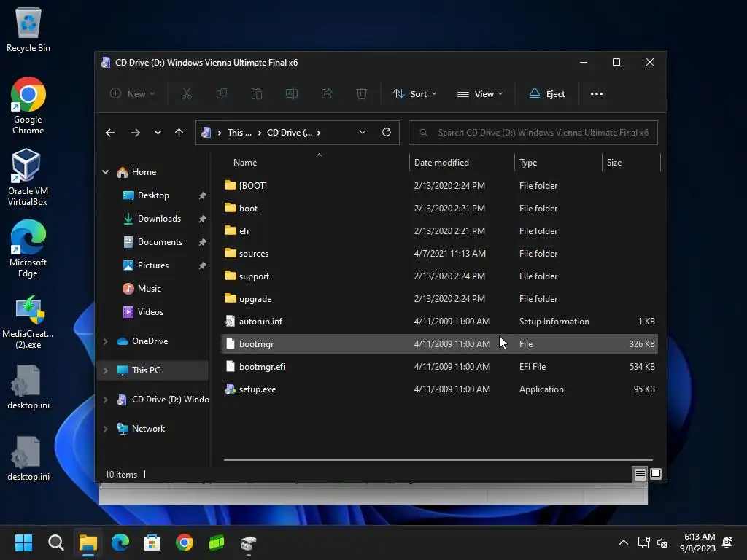
Task: Open the See more ellipsis menu
Action: tap(597, 94)
